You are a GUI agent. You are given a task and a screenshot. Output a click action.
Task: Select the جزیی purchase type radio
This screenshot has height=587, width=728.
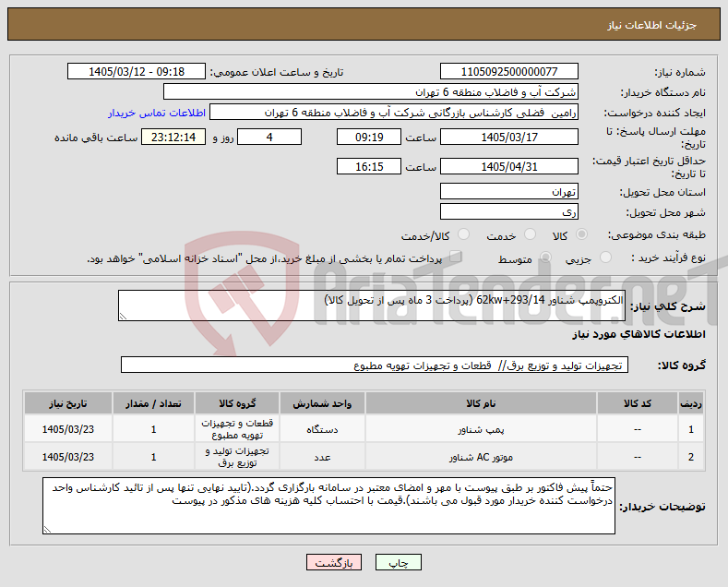click(x=605, y=258)
